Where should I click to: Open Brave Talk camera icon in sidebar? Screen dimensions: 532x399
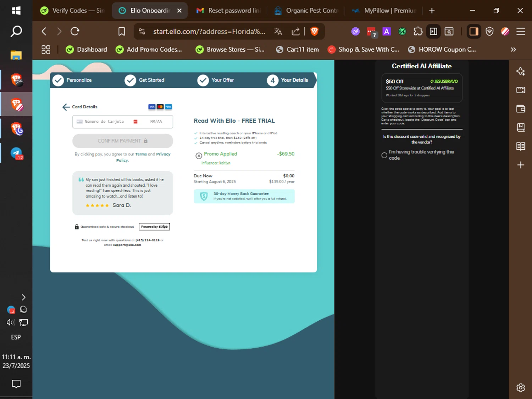[521, 90]
